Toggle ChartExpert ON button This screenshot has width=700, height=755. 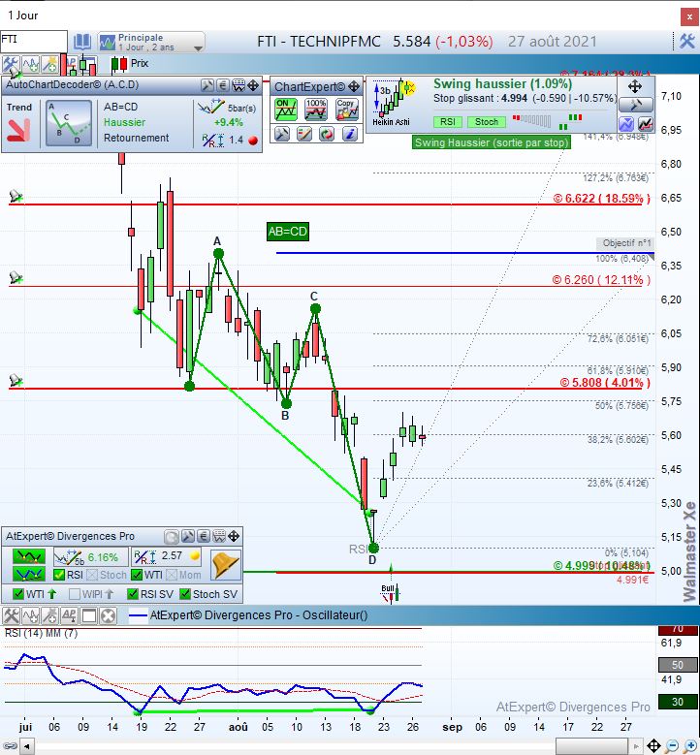[286, 110]
